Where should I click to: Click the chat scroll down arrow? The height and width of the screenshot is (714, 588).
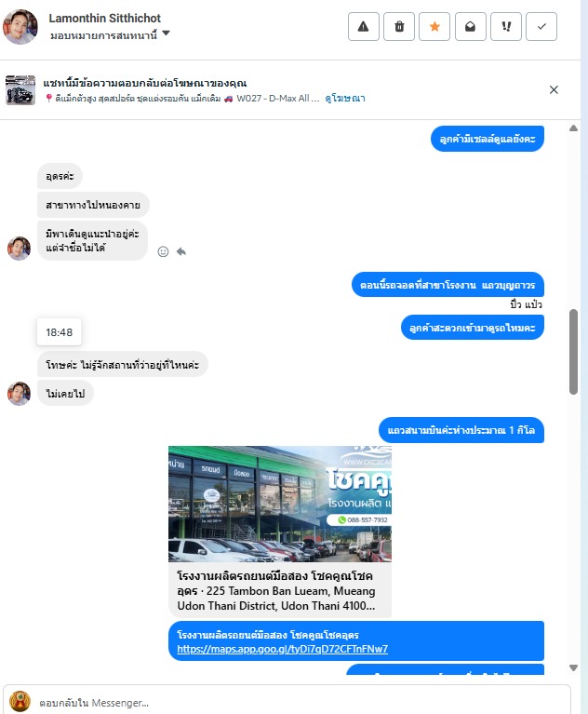click(573, 667)
